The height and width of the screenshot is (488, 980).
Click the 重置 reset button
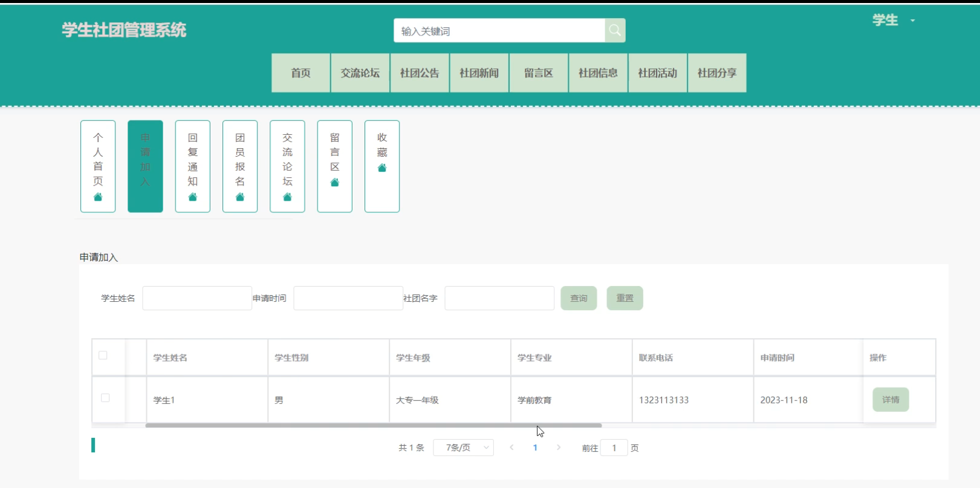click(625, 298)
